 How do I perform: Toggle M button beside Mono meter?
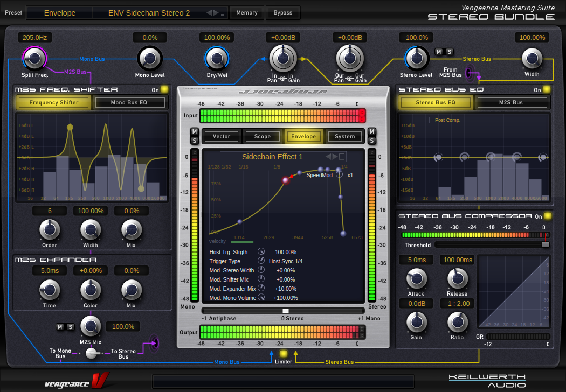tap(194, 131)
